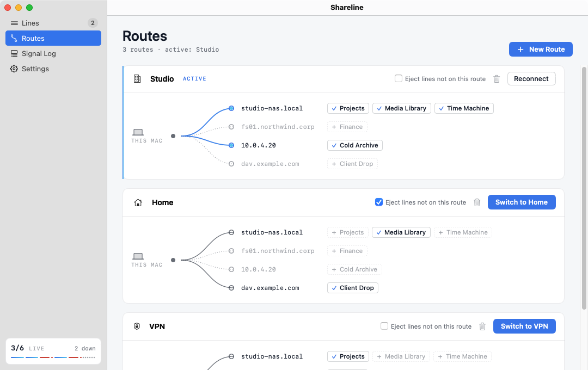Viewport: 588px width, 370px height.
Task: Add Time Machine in VPN route
Action: point(462,356)
